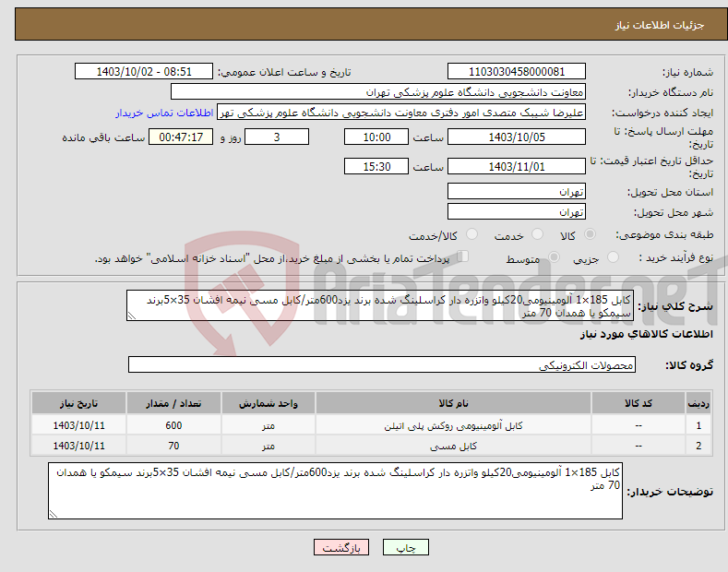Click the نام کالا column header

tap(453, 403)
